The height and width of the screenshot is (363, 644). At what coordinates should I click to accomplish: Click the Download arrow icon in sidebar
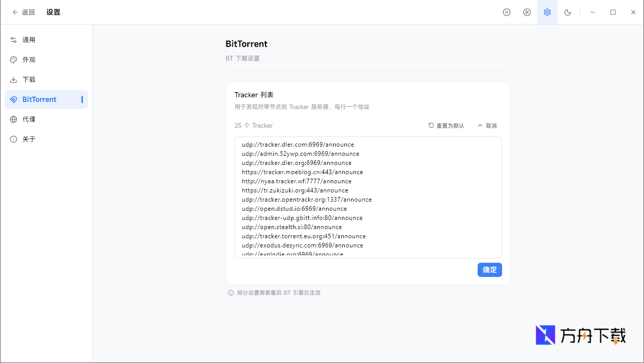pyautogui.click(x=14, y=79)
